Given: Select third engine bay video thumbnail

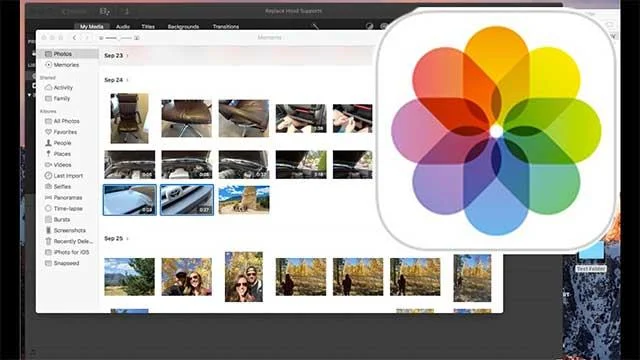Looking at the screenshot, I should coord(244,165).
